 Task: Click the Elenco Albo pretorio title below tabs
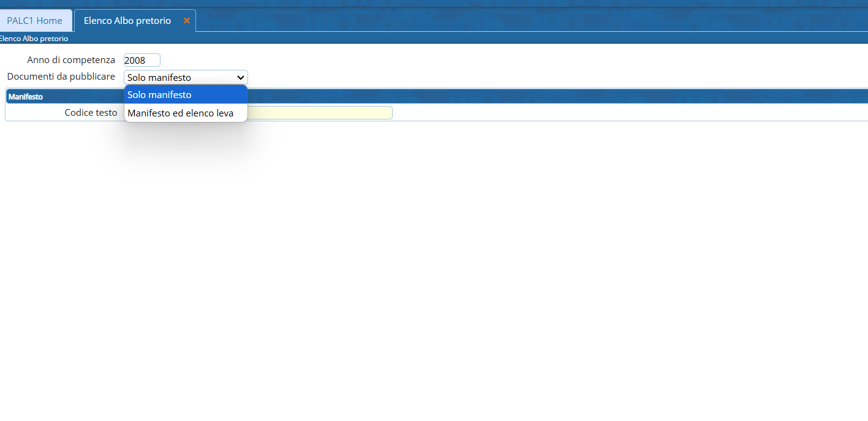pyautogui.click(x=34, y=39)
